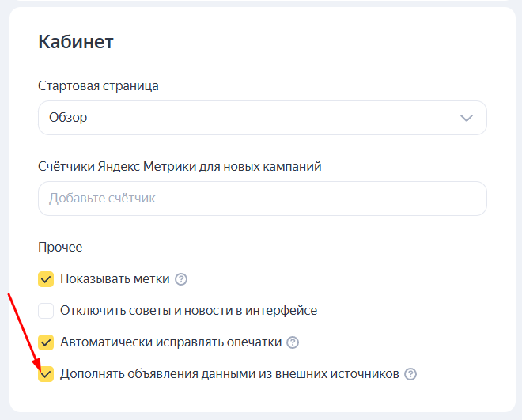Click the Отключить советы и новости label
522x420 pixels.
[x=188, y=311]
